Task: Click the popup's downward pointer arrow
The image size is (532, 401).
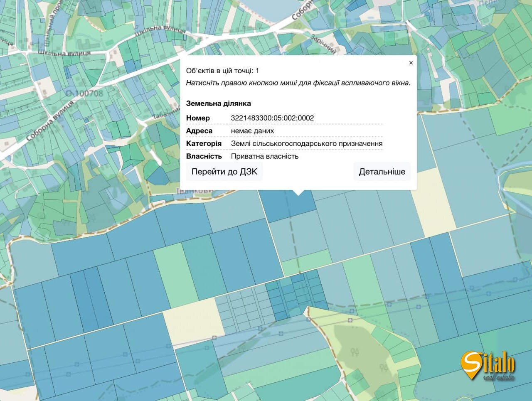Action: (x=298, y=192)
